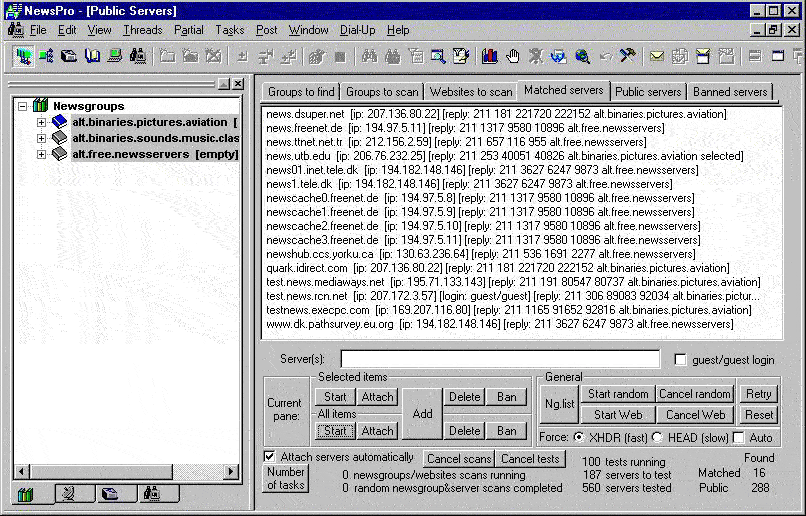
Task: Click the hand icon in the toolbar
Action: coord(513,56)
